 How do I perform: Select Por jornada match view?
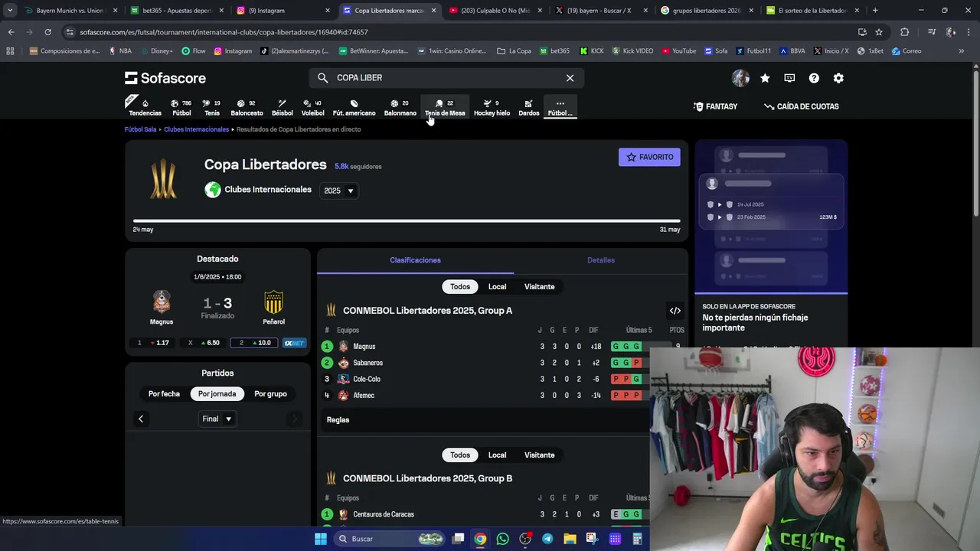pos(217,393)
